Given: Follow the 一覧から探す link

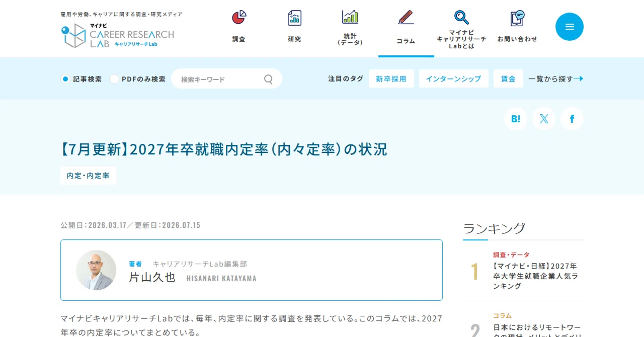Looking at the screenshot, I should pyautogui.click(x=556, y=78).
